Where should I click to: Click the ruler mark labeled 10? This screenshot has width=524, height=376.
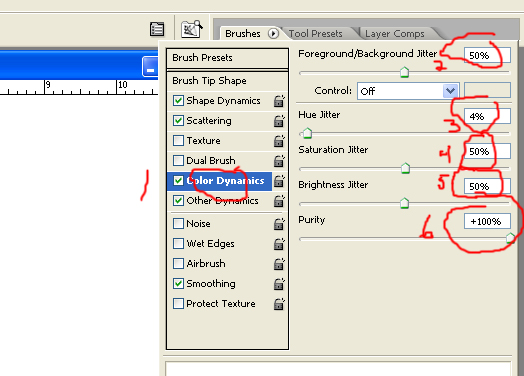click(x=123, y=85)
